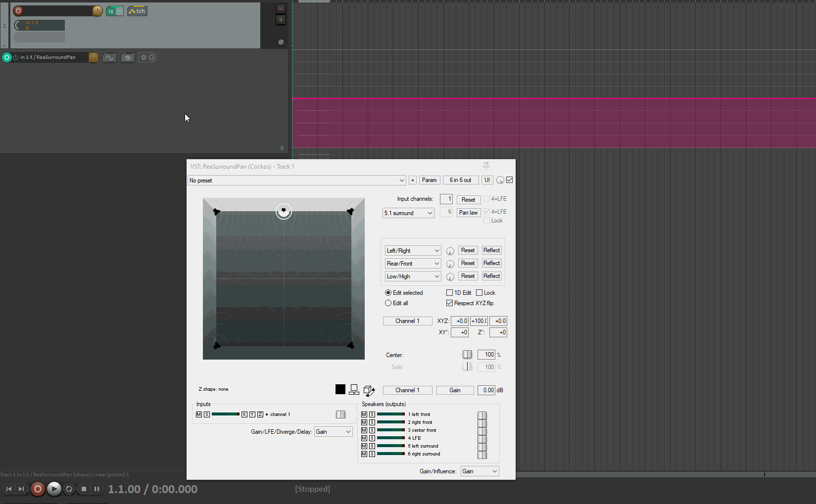Invert track 1 phase icon
This screenshot has height=504, width=816.
281,42
